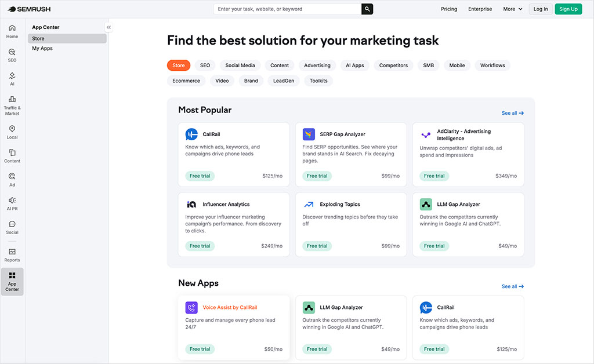Click the SERP Gap Analyzer title text
This screenshot has height=364, width=594.
pos(342,134)
